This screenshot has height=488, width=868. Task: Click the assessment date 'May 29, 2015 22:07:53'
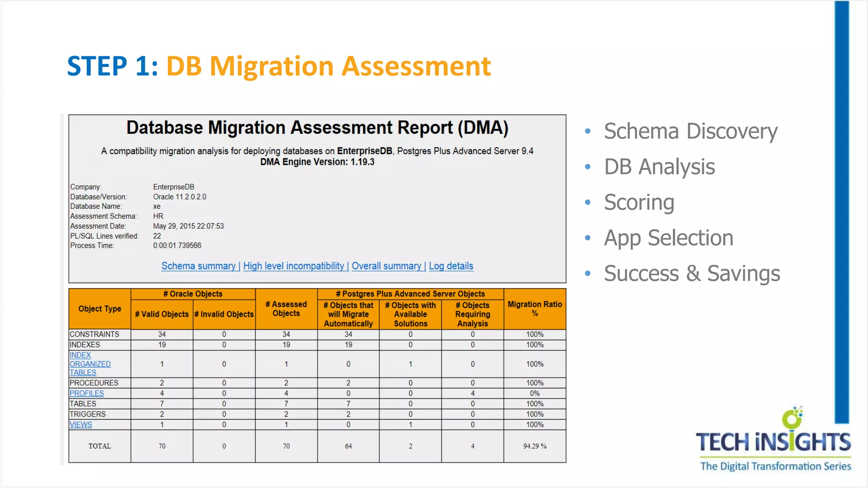[x=189, y=226]
